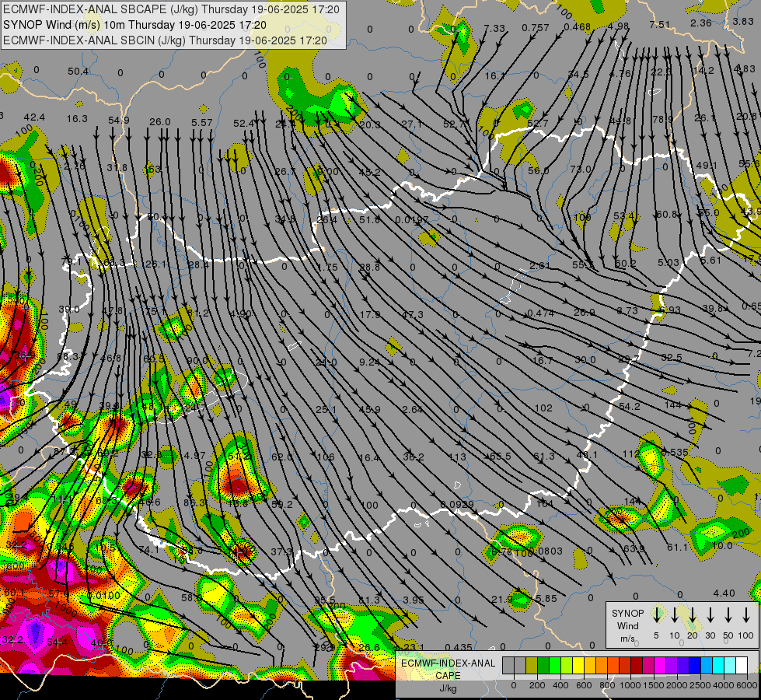This screenshot has width=761, height=700.
Task: Pick the pure blue swatch left of 2500
Action: point(695,666)
